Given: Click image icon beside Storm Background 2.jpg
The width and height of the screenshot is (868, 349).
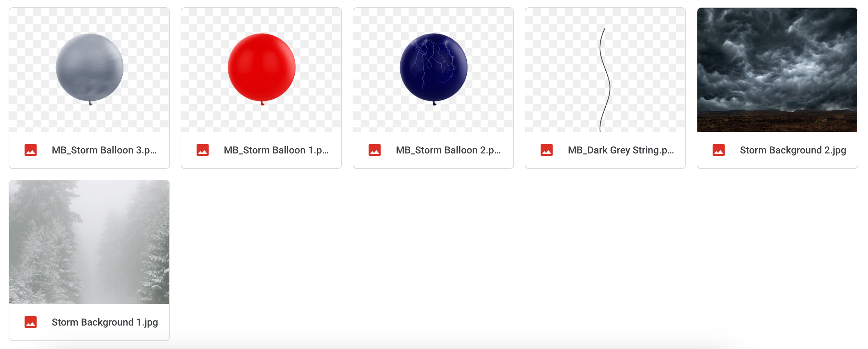Looking at the screenshot, I should coord(719,150).
